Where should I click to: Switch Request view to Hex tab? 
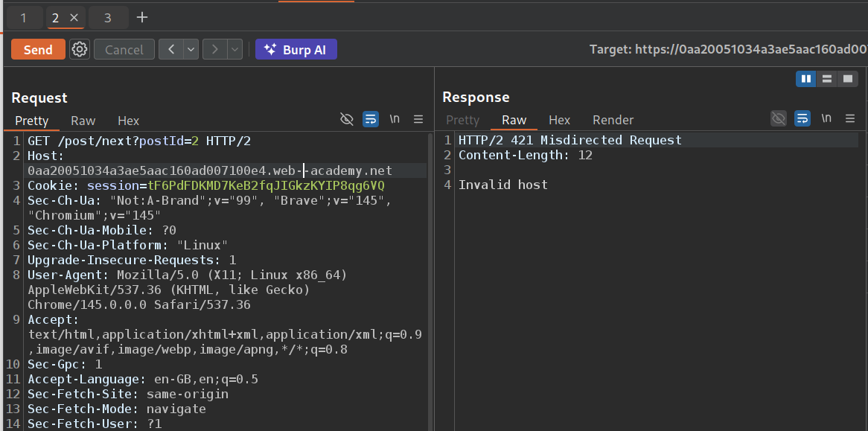pyautogui.click(x=128, y=121)
